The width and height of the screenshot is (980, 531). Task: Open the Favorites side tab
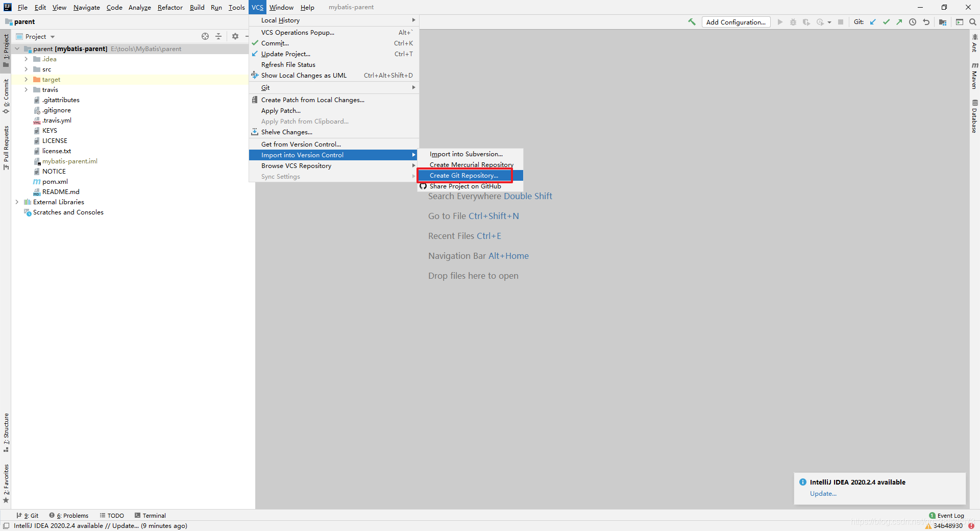click(6, 484)
